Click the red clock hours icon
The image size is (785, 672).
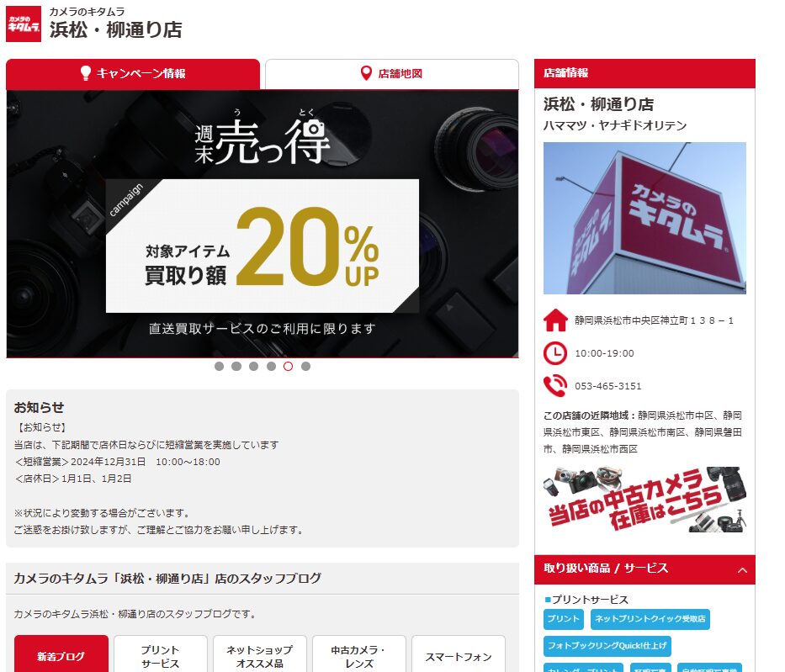(555, 353)
